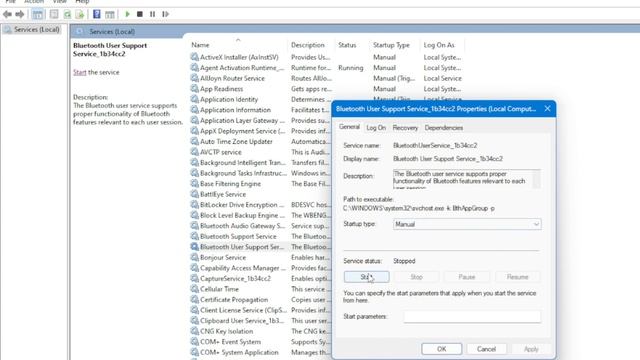This screenshot has height=360, width=640.
Task: Click the gear icon beside Cellular Time
Action: point(195,289)
